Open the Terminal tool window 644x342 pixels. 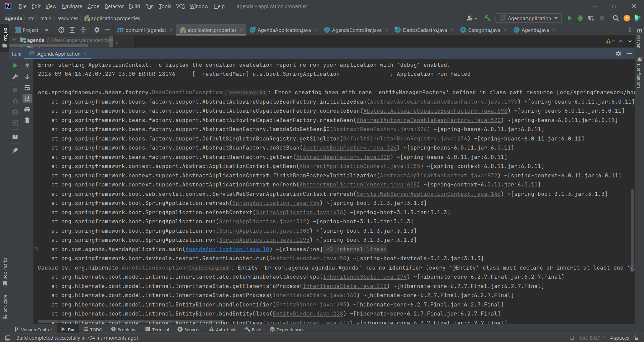click(x=157, y=330)
